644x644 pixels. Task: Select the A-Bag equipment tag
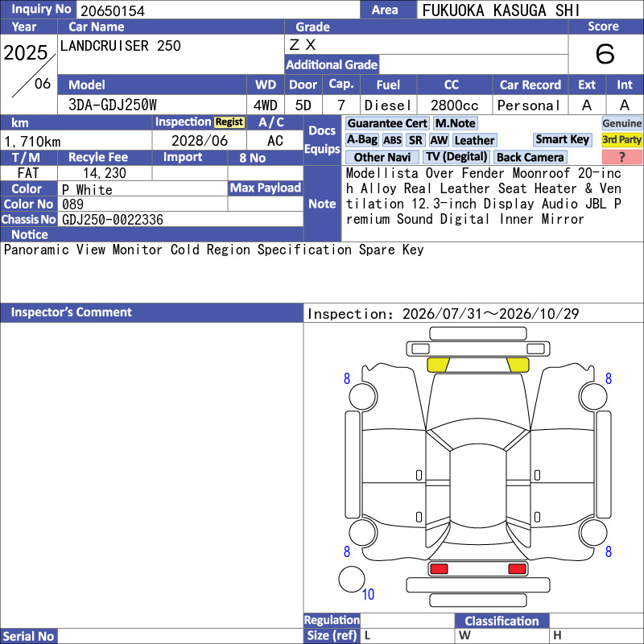pyautogui.click(x=361, y=140)
